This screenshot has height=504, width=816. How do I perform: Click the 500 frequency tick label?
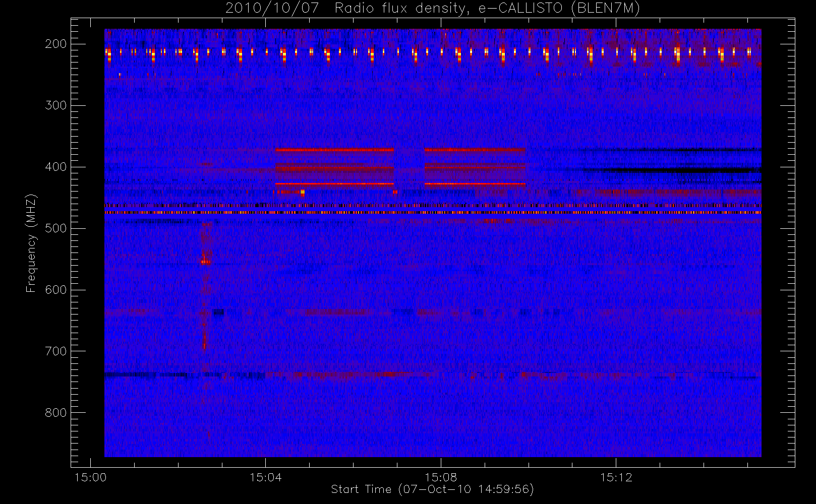56,228
